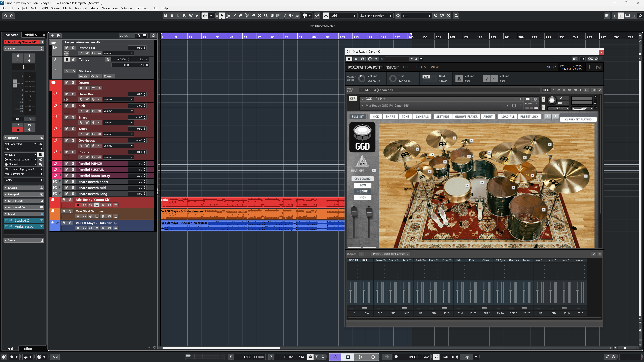Select the Eraser tool in toolbar
This screenshot has width=644, height=362.
[x=241, y=15]
